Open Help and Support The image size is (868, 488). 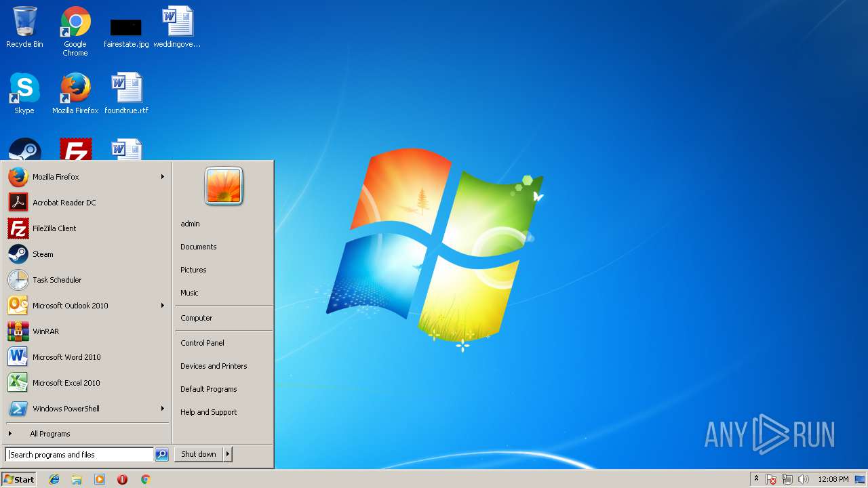tap(224, 412)
